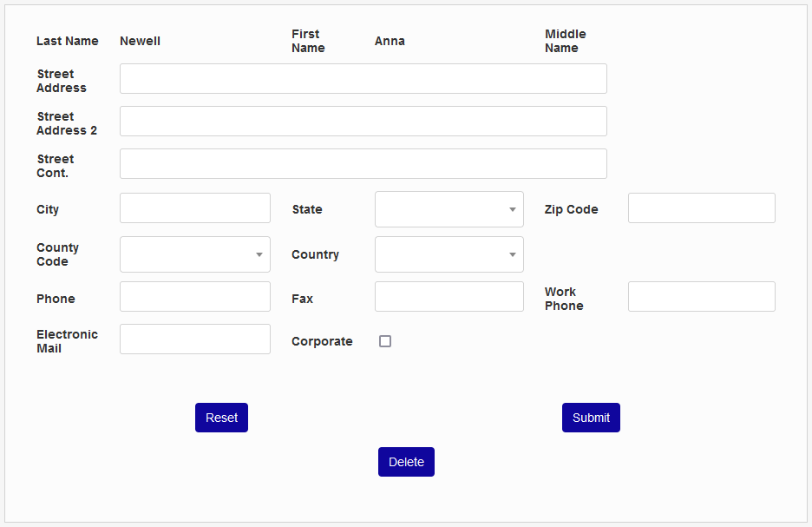Click the Phone input box
Image resolution: width=812 pixels, height=527 pixels.
coord(195,297)
